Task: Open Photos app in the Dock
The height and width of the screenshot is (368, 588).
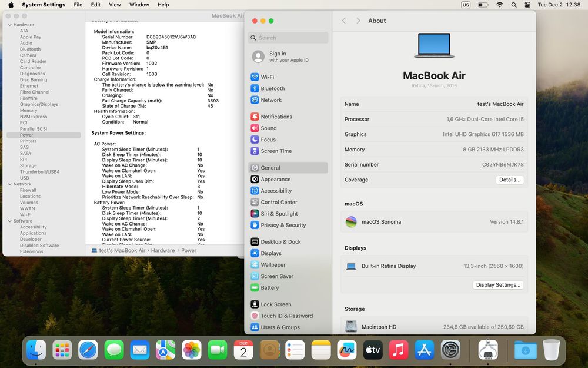Action: [x=192, y=350]
